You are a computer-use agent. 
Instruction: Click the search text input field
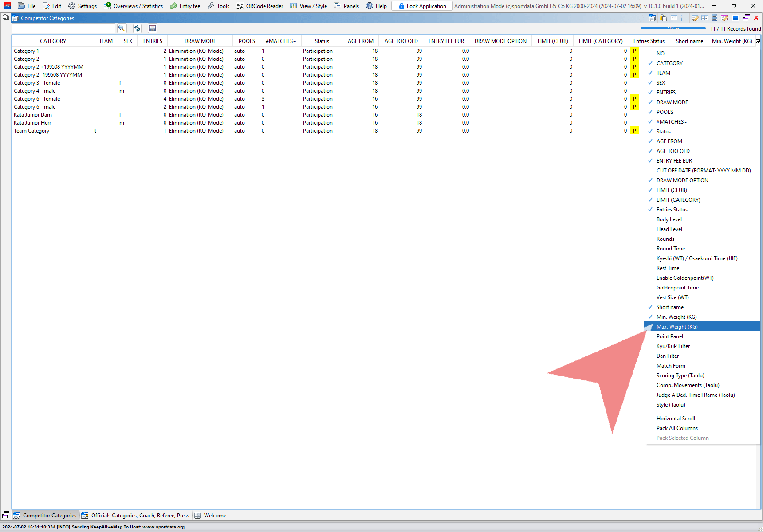pyautogui.click(x=63, y=28)
